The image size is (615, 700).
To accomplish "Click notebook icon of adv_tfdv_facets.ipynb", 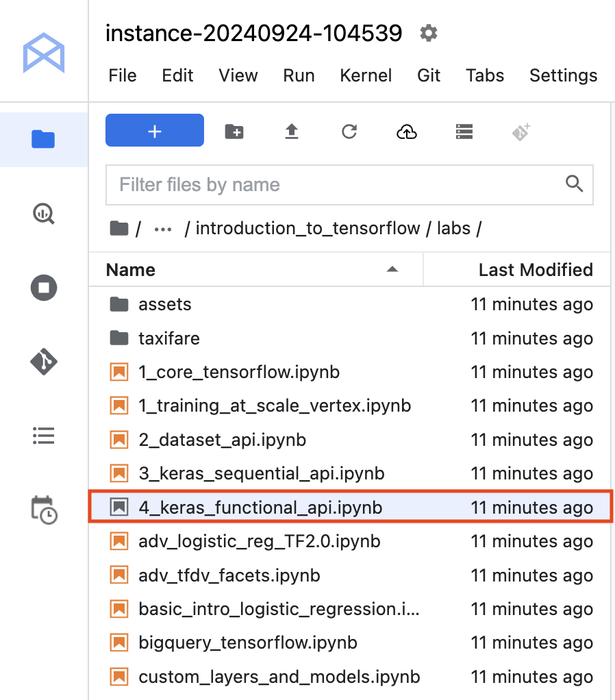I will click(x=119, y=575).
